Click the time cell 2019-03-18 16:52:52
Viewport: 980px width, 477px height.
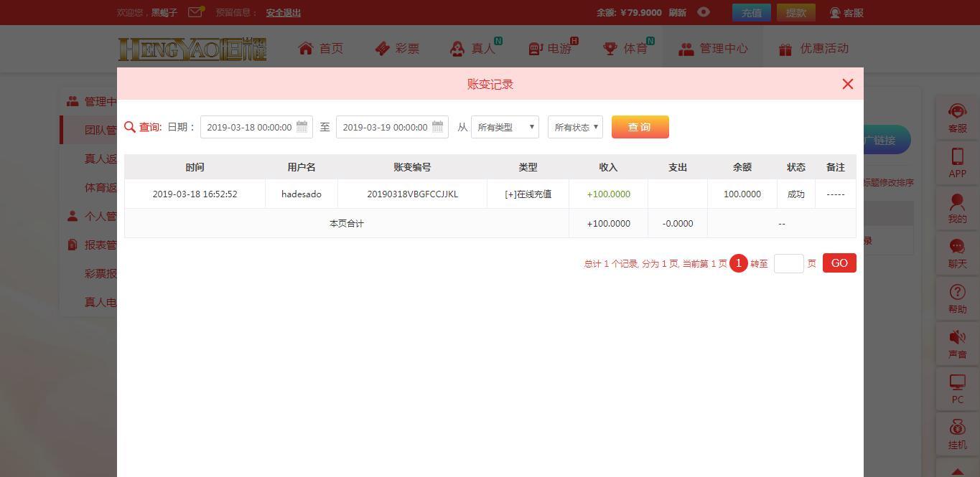195,194
